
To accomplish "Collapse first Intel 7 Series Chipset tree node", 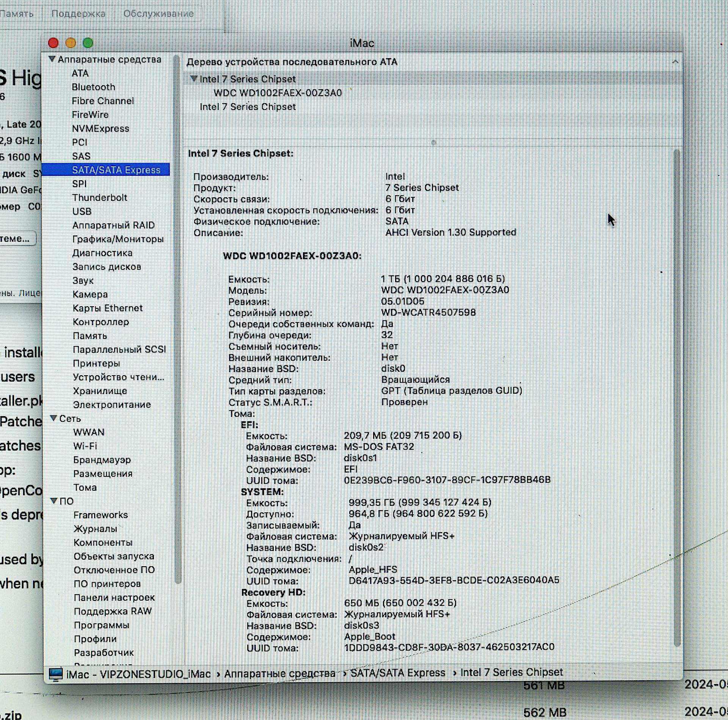I will pos(194,79).
